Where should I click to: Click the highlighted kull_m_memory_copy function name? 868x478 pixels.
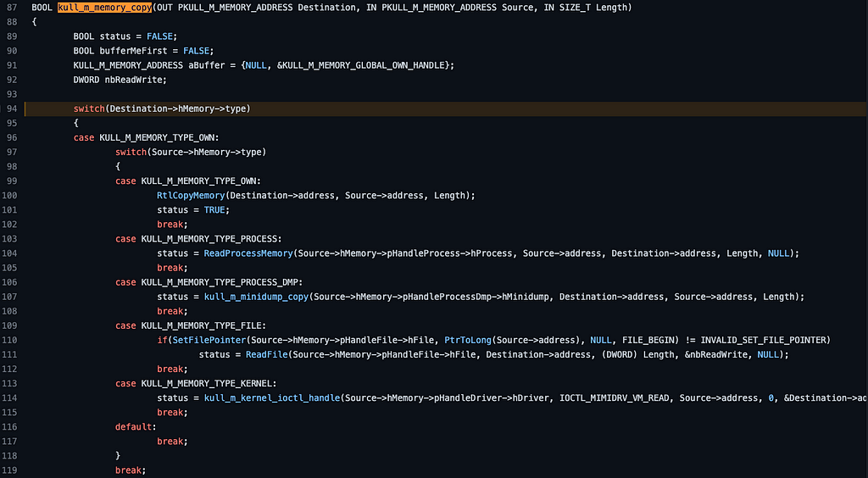(104, 8)
